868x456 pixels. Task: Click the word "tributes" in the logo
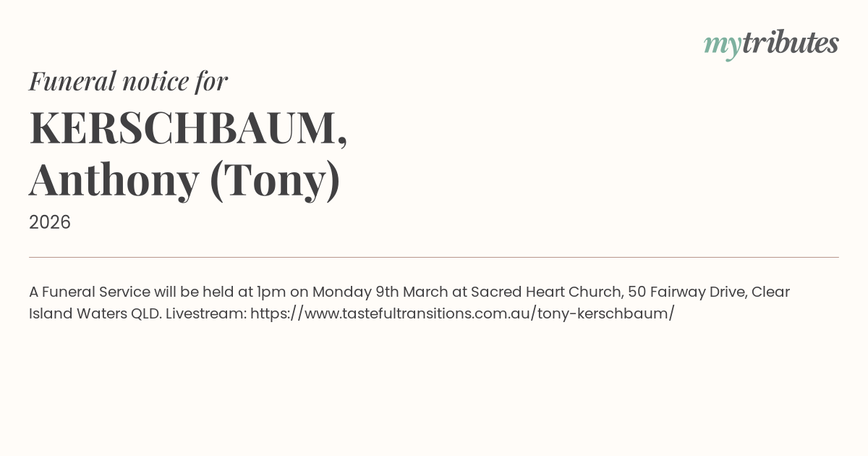coord(790,43)
